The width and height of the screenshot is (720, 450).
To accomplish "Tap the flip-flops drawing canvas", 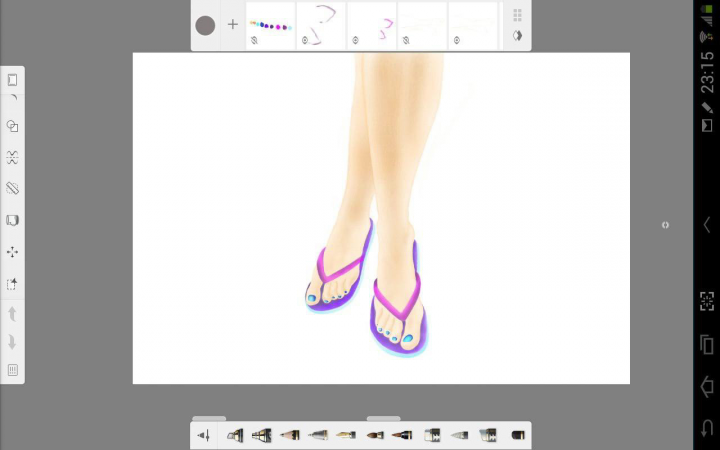I will coord(381,218).
